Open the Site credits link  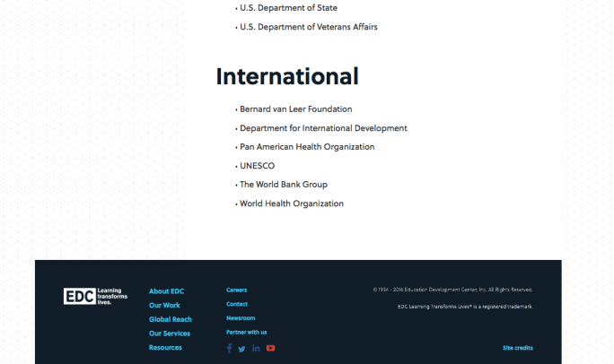click(518, 348)
